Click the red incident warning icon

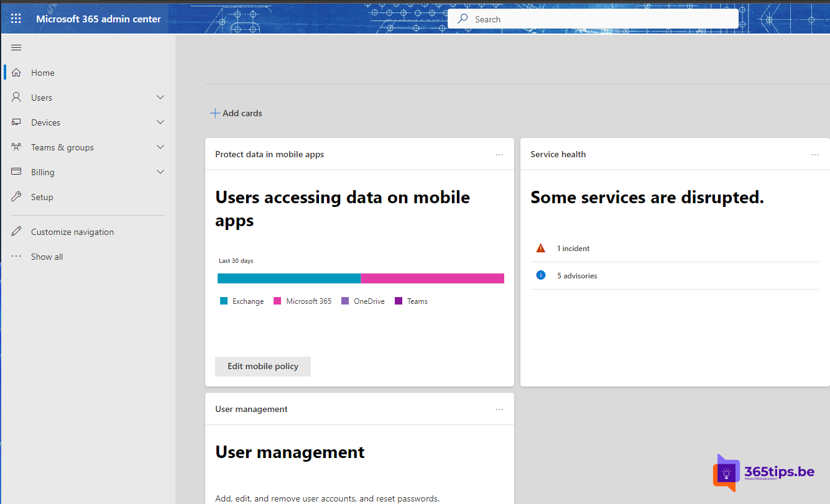tap(540, 248)
